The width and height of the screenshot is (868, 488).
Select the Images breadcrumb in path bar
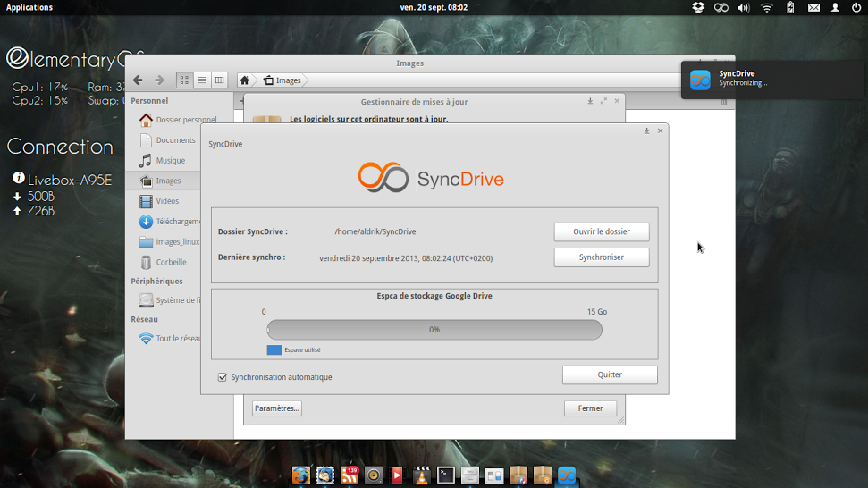[x=282, y=80]
